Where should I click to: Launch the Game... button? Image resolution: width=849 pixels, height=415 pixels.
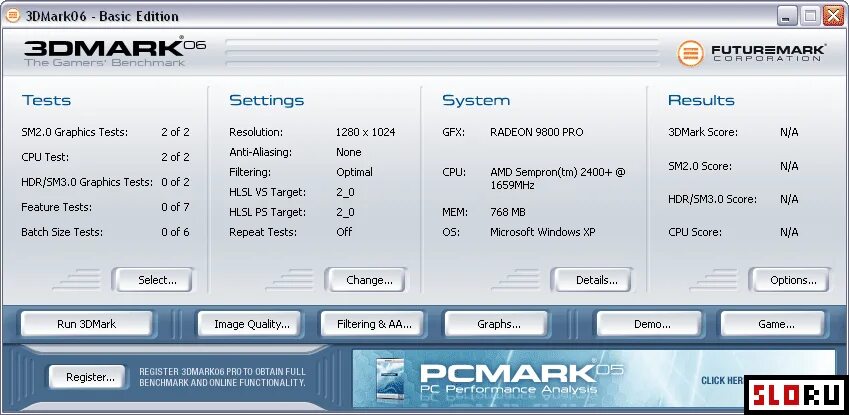(x=773, y=324)
